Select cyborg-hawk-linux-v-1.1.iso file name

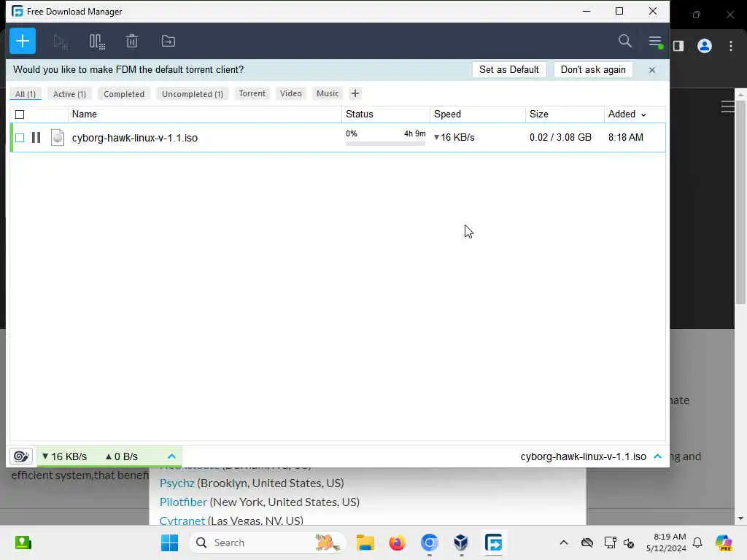point(135,138)
